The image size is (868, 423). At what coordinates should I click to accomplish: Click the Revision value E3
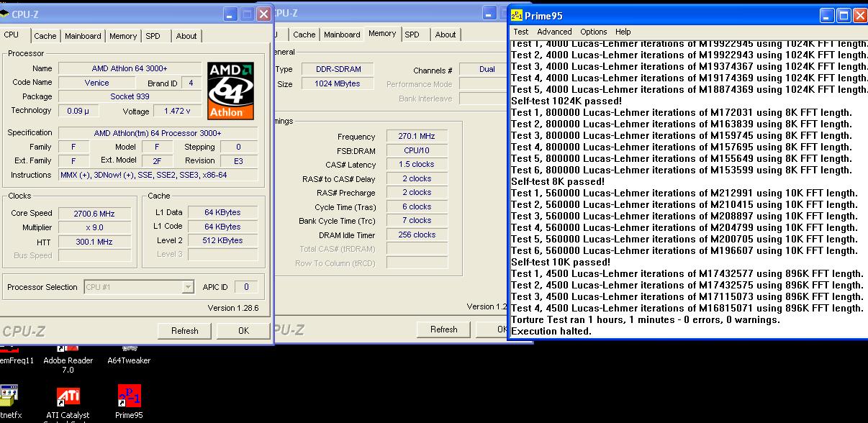tap(239, 160)
